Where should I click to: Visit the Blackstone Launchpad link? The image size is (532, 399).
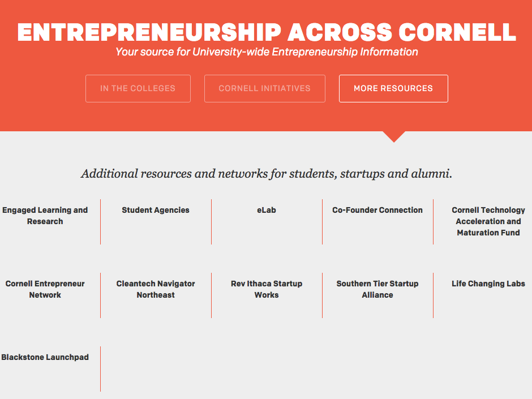pos(45,357)
